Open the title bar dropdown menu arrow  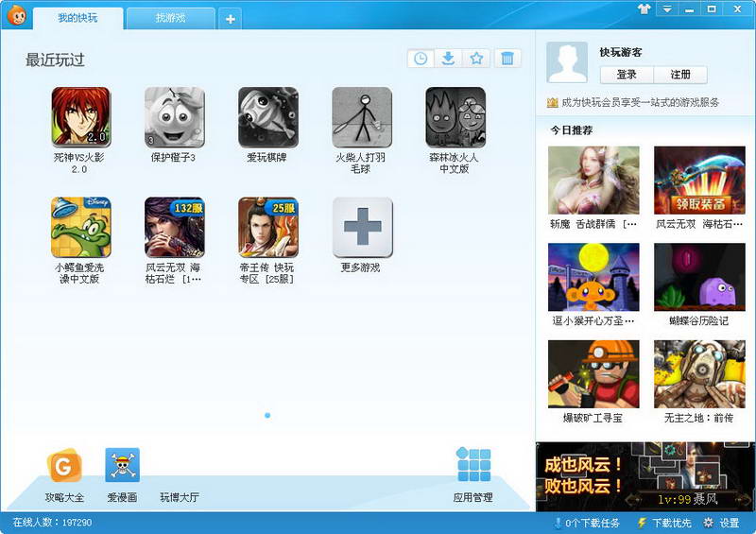(667, 9)
